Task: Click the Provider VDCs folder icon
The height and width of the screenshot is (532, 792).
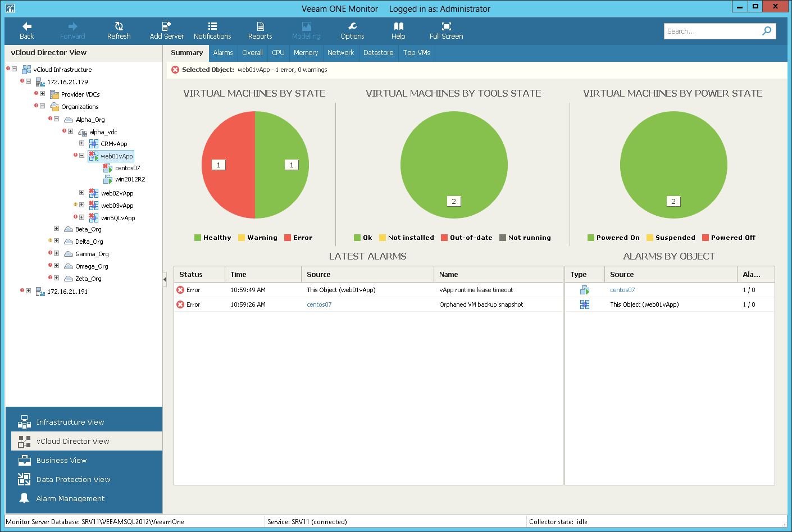Action: (x=54, y=94)
